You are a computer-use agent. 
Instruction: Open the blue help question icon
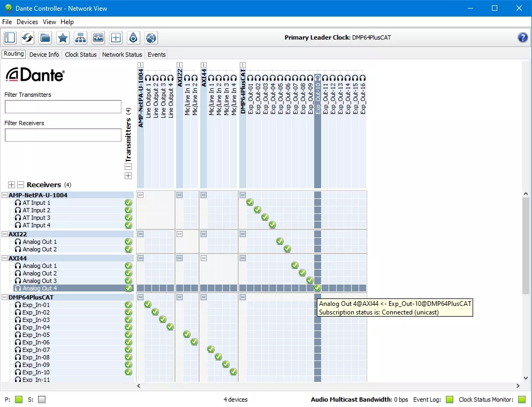pos(523,37)
